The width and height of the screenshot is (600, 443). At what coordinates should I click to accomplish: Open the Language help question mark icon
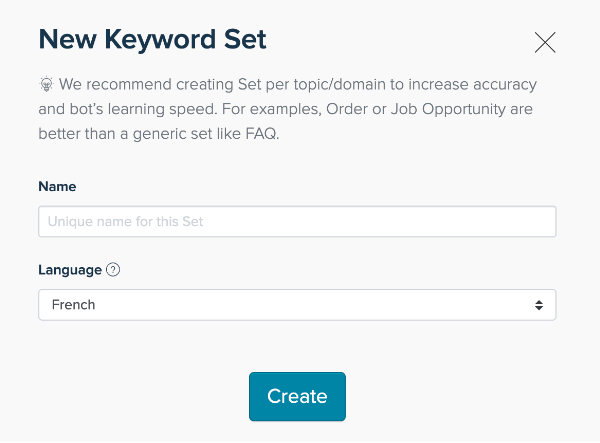point(113,270)
